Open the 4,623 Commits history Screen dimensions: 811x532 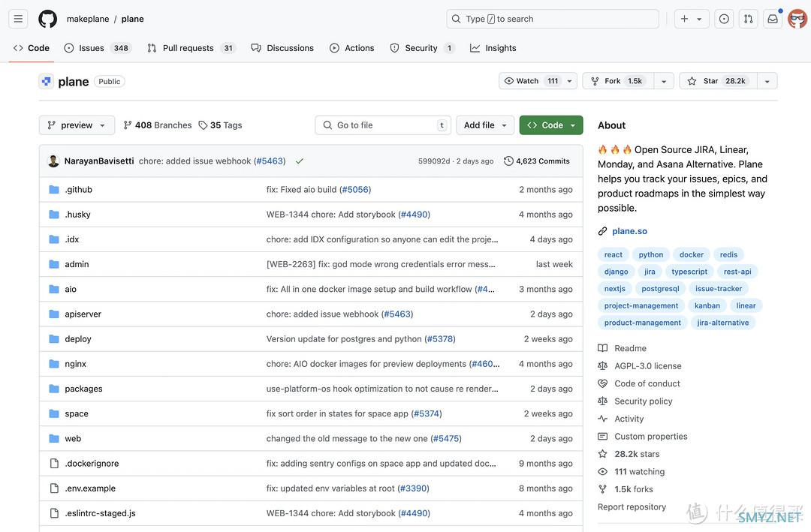pyautogui.click(x=537, y=161)
